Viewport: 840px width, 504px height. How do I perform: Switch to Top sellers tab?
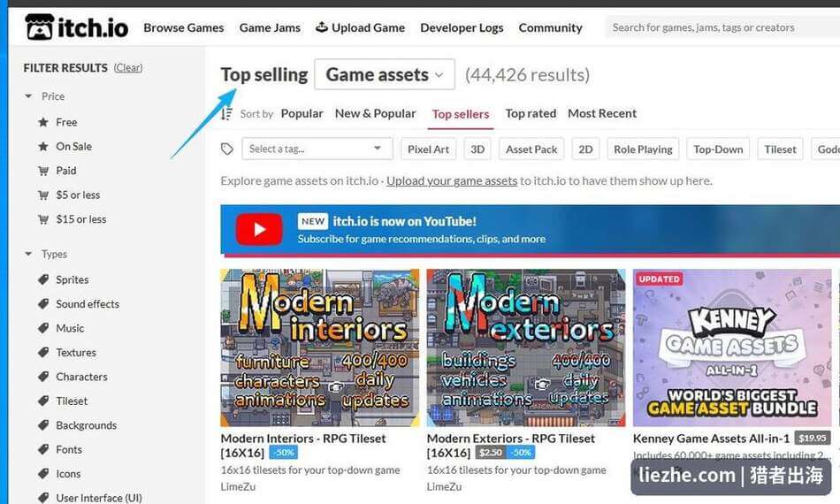(461, 114)
